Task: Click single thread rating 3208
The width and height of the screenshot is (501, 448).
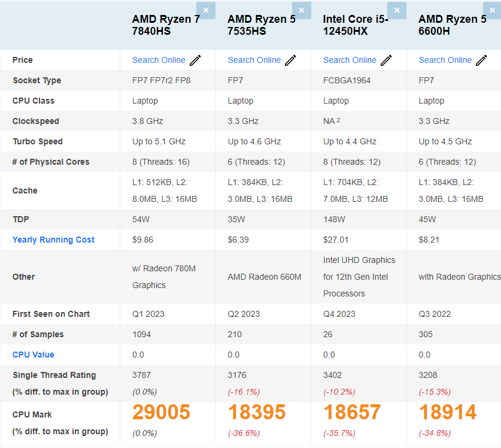Action: coord(428,375)
